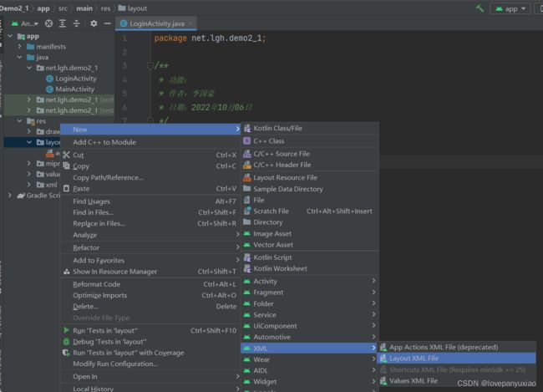Screen dimensions: 543x392
Task: Open the Android project view dropdown
Action: [24, 23]
